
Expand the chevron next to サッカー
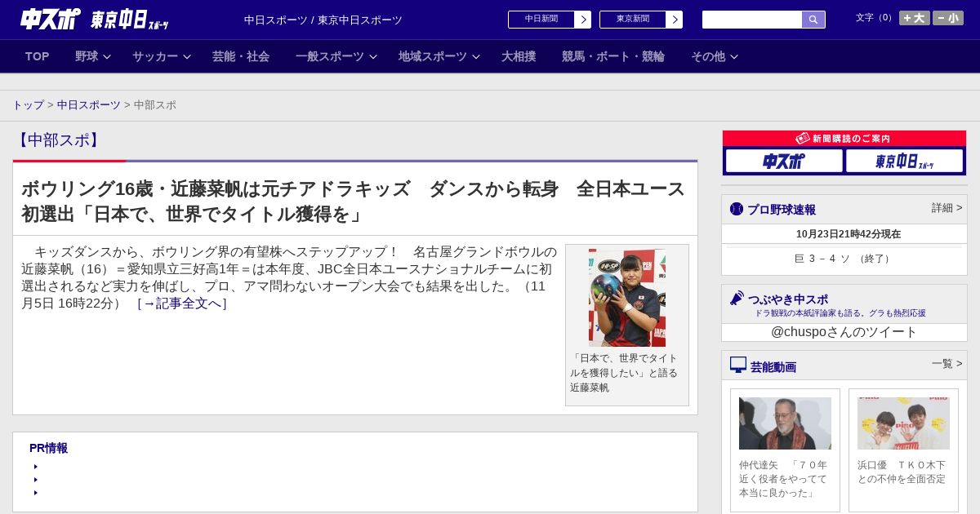pos(187,56)
